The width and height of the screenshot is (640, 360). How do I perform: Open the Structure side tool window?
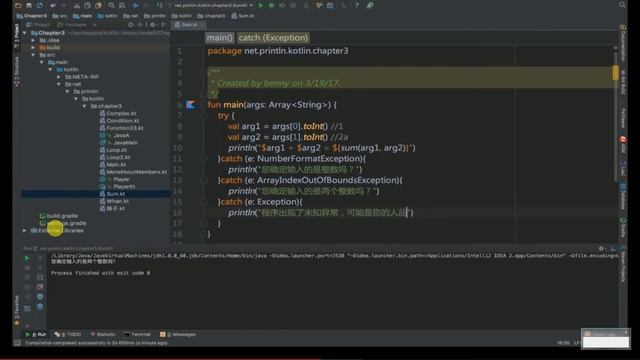pos(17,71)
